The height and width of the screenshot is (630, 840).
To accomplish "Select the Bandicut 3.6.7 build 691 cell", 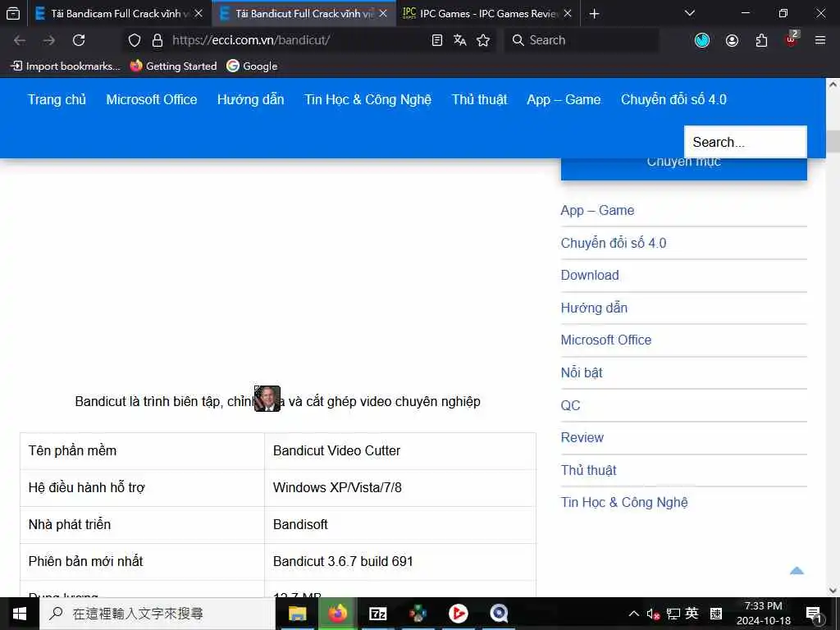I will (x=400, y=562).
